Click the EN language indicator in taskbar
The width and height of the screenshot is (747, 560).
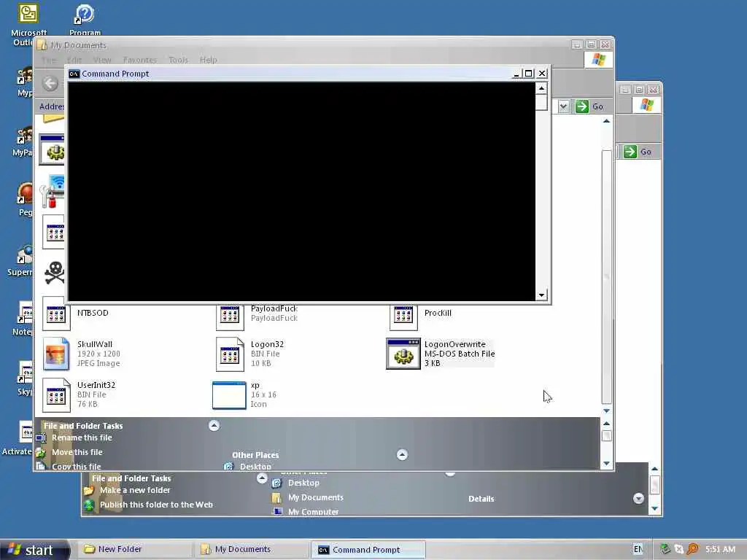pyautogui.click(x=638, y=549)
